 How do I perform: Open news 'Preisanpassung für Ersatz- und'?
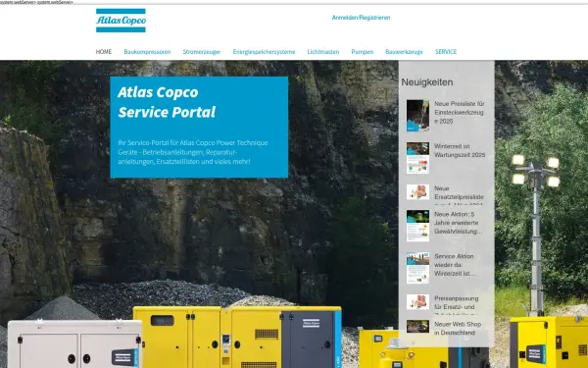(x=457, y=304)
